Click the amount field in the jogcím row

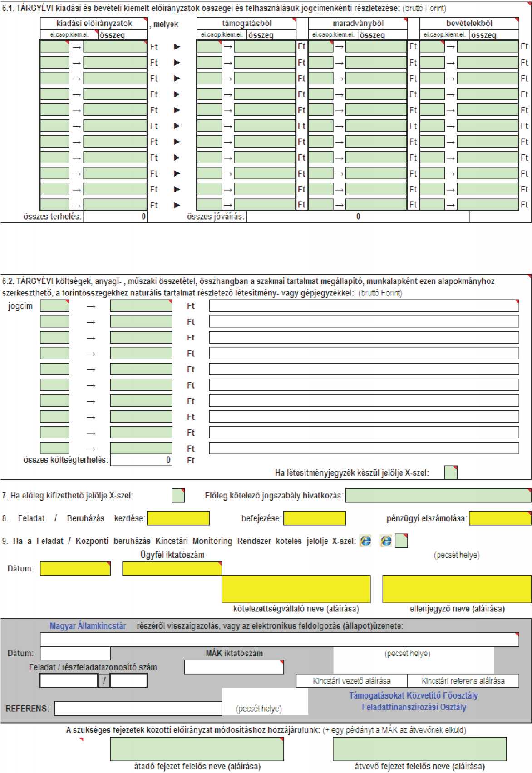pyautogui.click(x=141, y=306)
